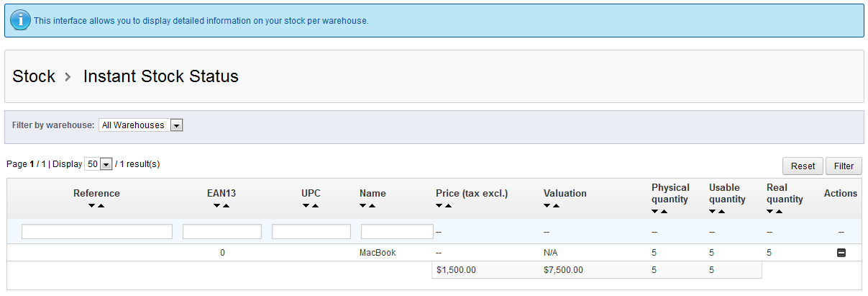Click the Reset button

point(803,166)
